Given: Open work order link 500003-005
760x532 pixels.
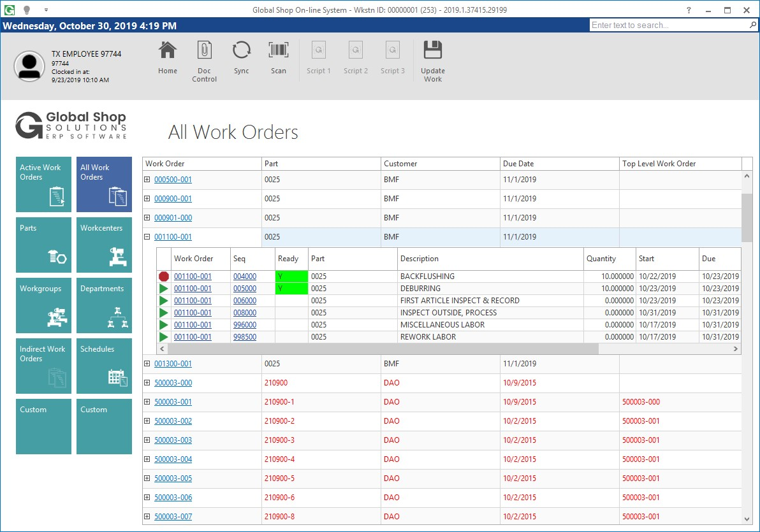Looking at the screenshot, I should [x=173, y=478].
